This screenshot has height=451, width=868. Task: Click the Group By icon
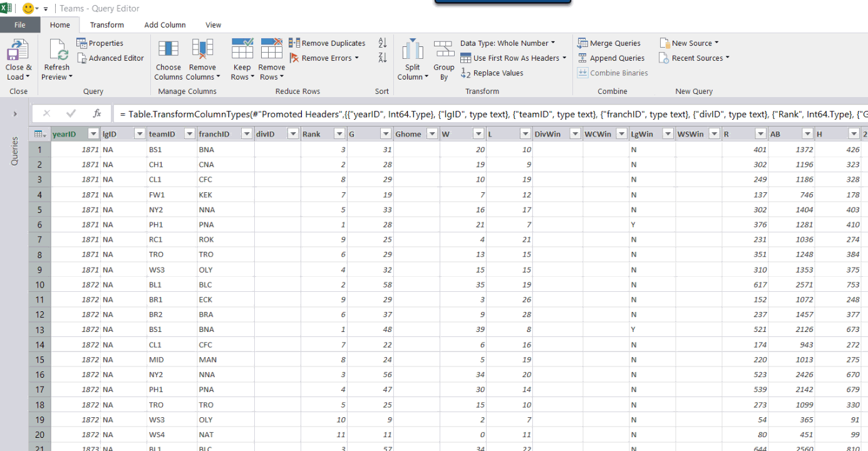[444, 50]
